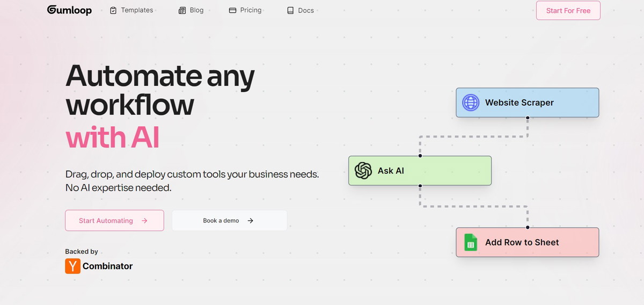
Task: Click the Gumloop logo
Action: click(x=69, y=10)
